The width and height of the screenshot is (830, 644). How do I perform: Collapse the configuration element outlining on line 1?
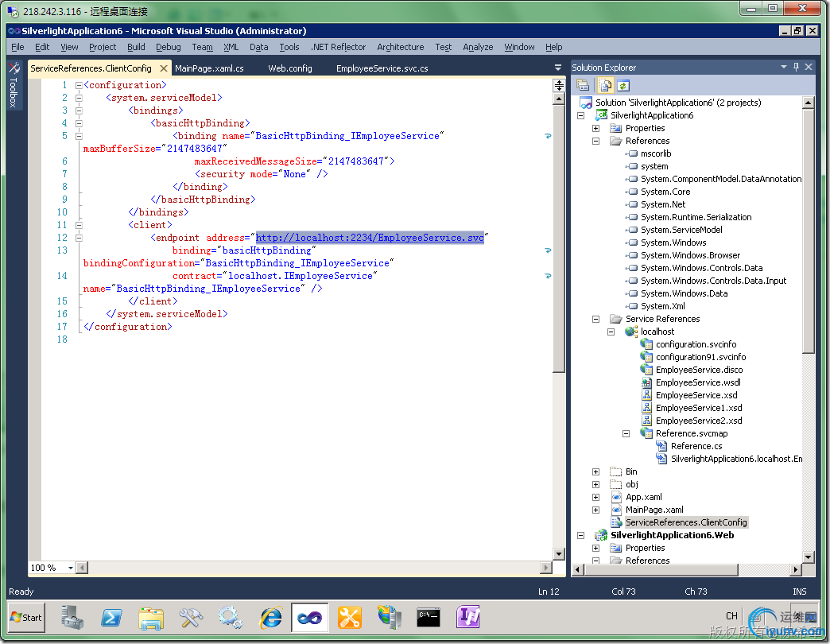pyautogui.click(x=78, y=85)
